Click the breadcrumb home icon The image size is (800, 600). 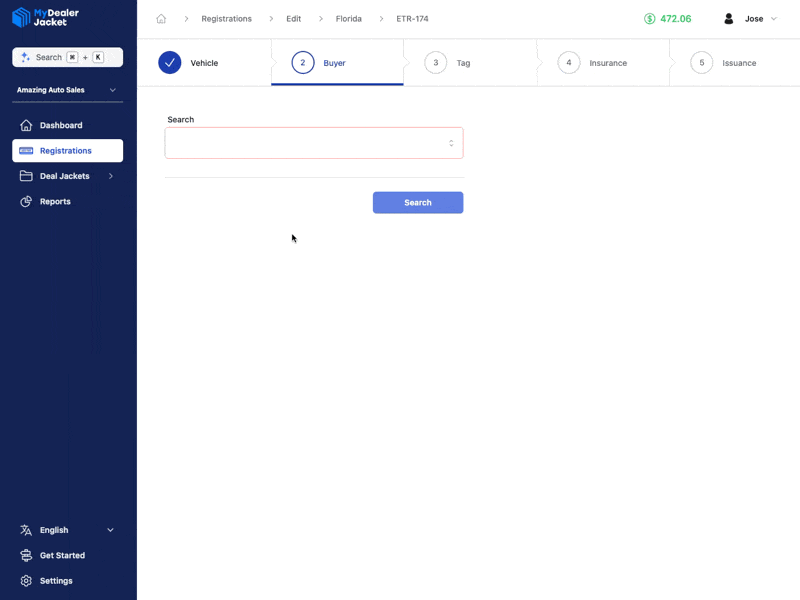pyautogui.click(x=160, y=18)
